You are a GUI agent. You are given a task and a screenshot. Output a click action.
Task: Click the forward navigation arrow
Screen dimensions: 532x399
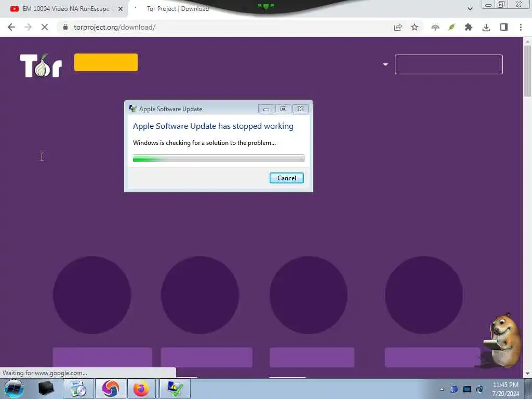click(28, 27)
